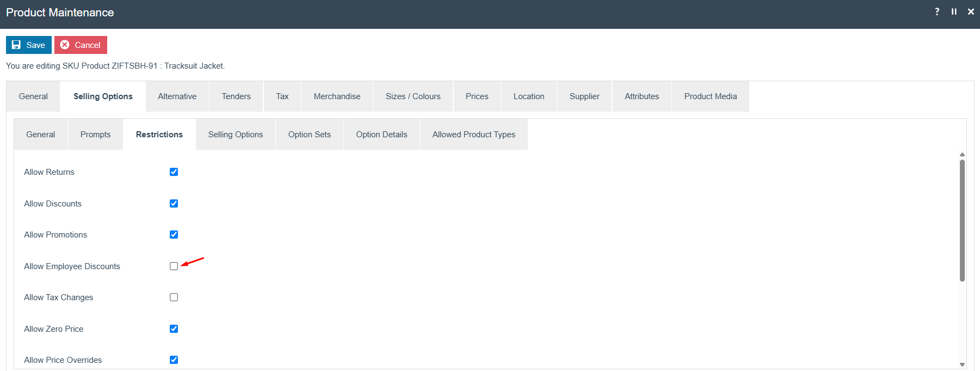Open the top-level General tab
The height and width of the screenshot is (371, 980).
click(x=33, y=96)
